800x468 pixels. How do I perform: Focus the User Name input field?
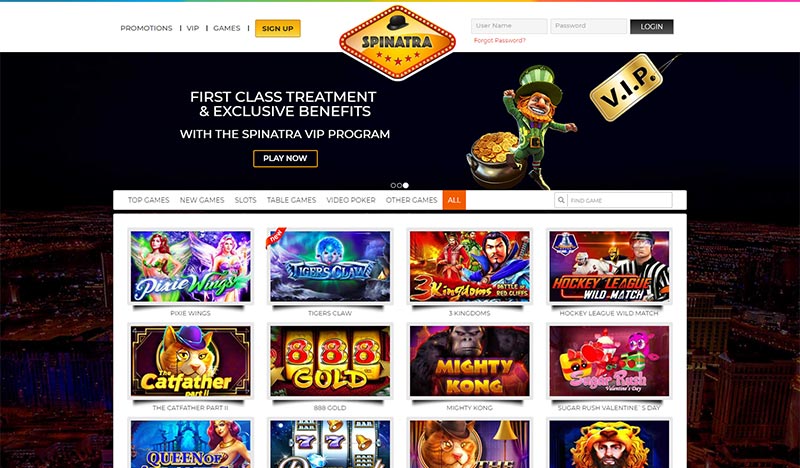click(509, 26)
